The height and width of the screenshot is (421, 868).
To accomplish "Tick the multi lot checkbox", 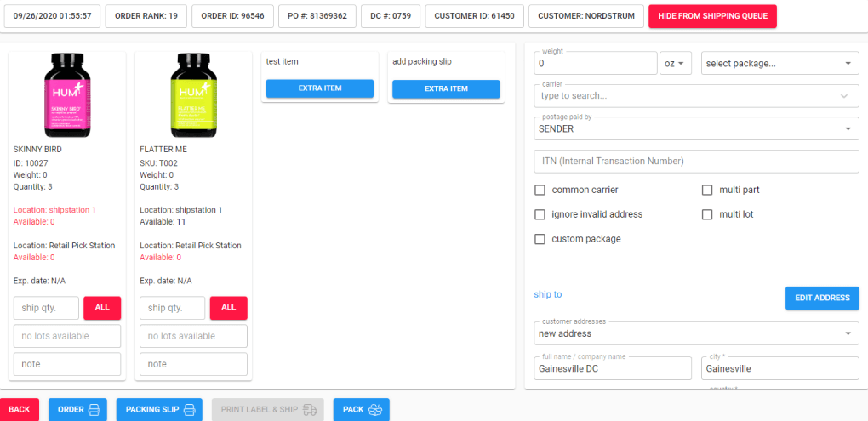I will click(707, 214).
